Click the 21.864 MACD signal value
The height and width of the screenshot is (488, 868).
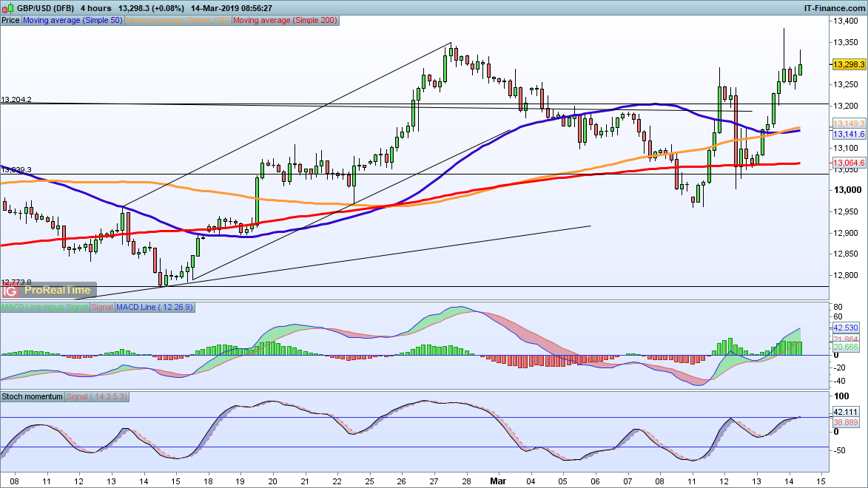[x=845, y=339]
